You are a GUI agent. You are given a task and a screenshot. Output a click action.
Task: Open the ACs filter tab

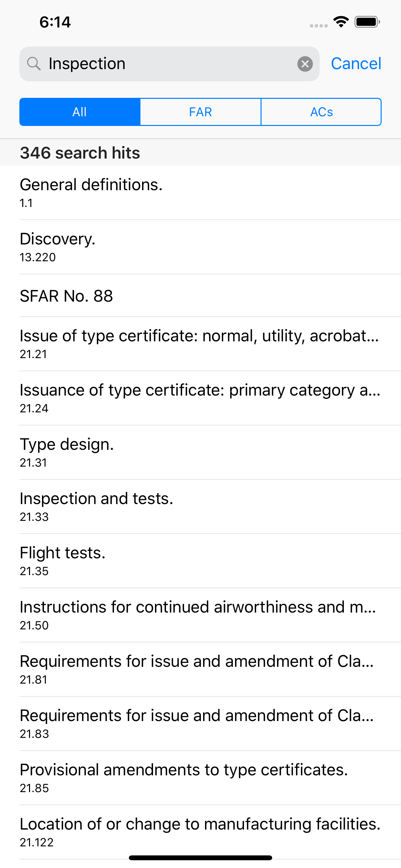(321, 111)
